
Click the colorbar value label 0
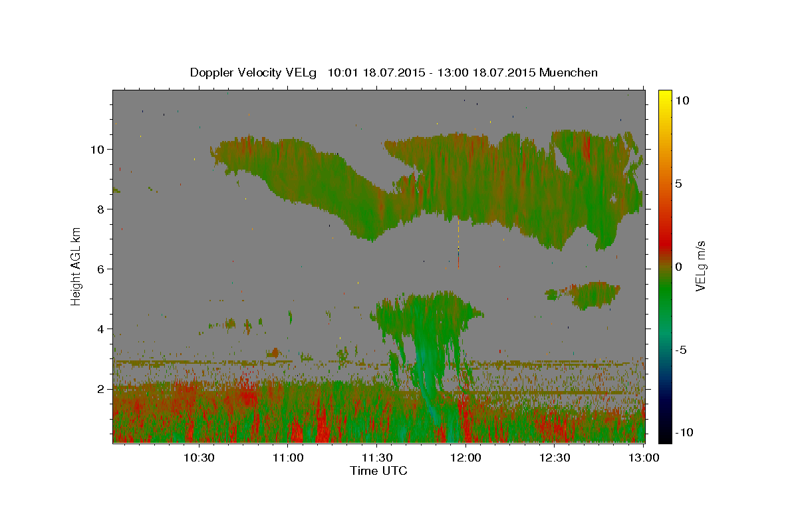click(680, 267)
